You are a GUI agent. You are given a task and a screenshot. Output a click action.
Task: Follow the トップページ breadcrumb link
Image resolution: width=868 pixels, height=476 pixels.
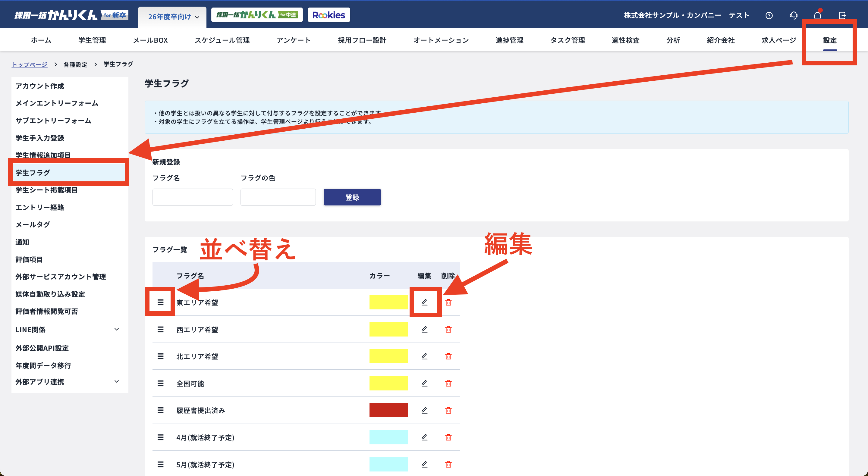point(30,64)
